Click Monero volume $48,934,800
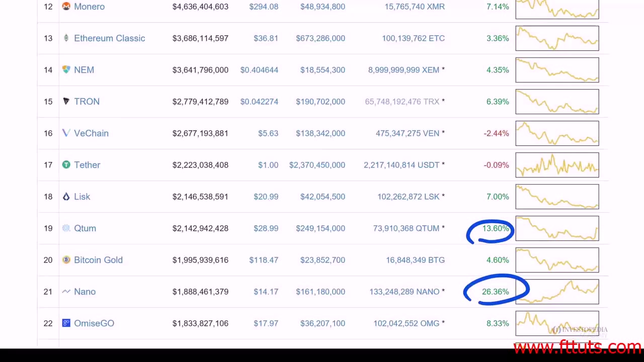The width and height of the screenshot is (644, 362). (x=323, y=7)
